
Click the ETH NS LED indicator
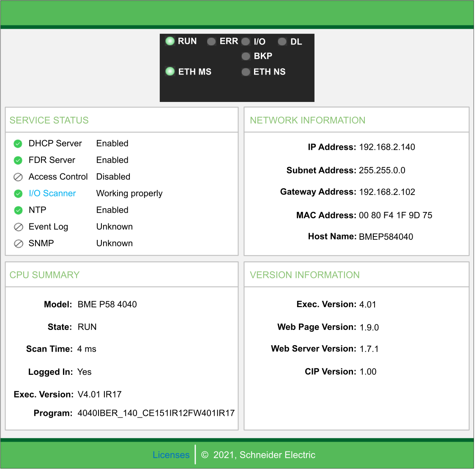[246, 72]
